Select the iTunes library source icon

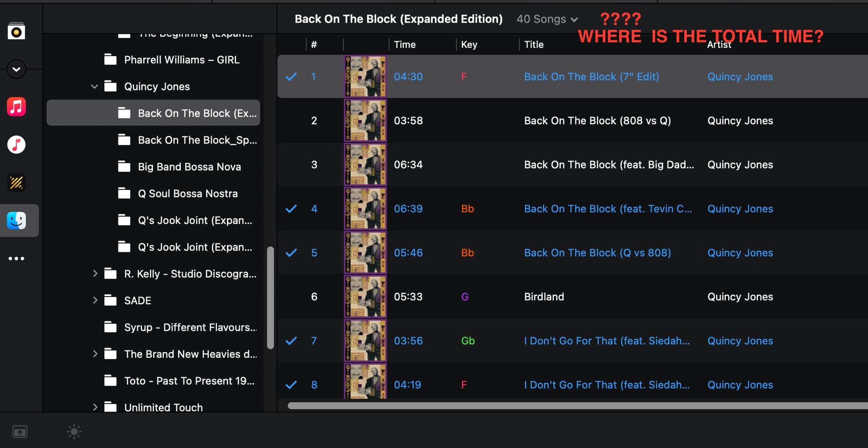(16, 145)
